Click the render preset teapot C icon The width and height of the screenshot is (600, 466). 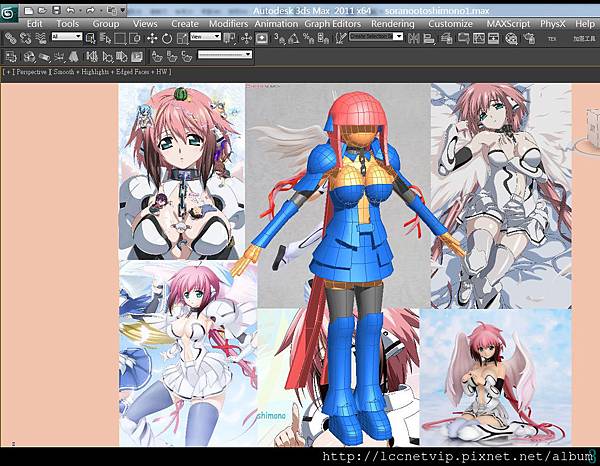pyautogui.click(x=186, y=57)
